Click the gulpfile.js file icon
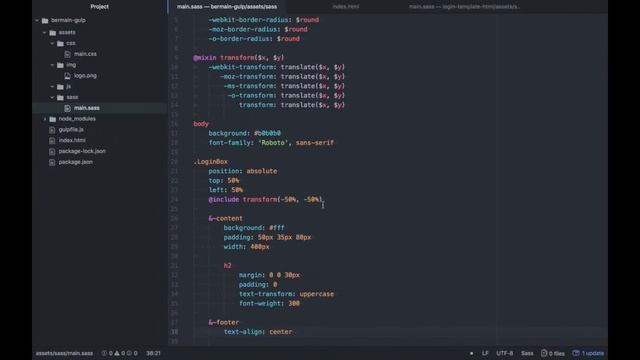This screenshot has width=640, height=360. click(x=52, y=130)
